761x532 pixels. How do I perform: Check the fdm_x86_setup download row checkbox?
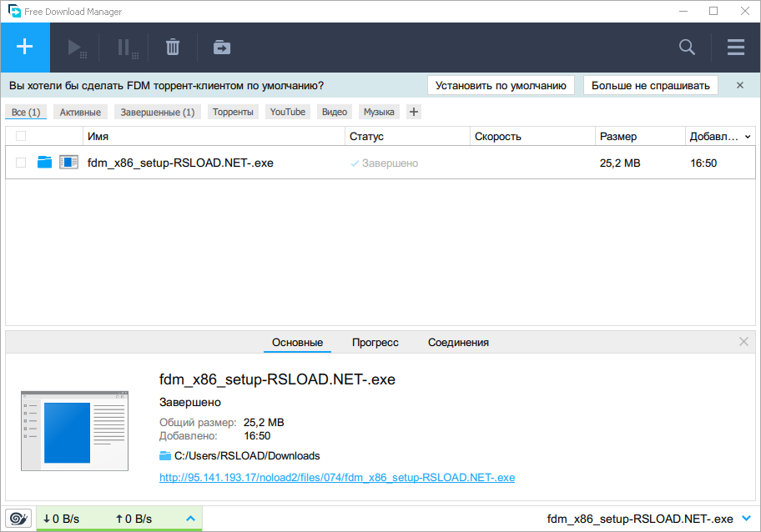point(21,163)
